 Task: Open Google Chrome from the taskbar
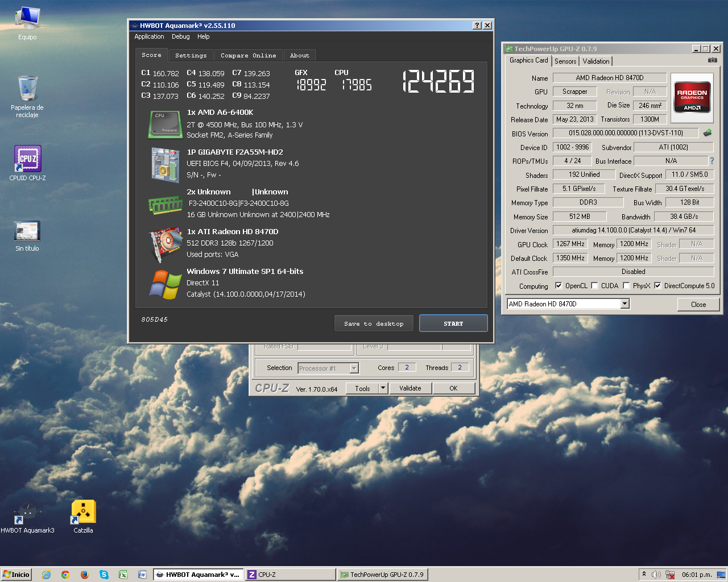(65, 575)
